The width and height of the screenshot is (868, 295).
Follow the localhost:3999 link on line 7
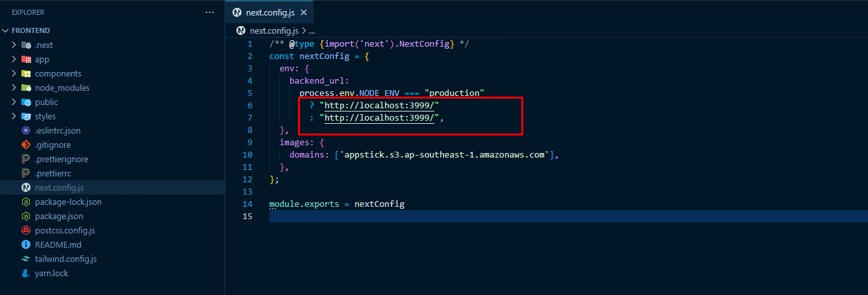coord(379,117)
